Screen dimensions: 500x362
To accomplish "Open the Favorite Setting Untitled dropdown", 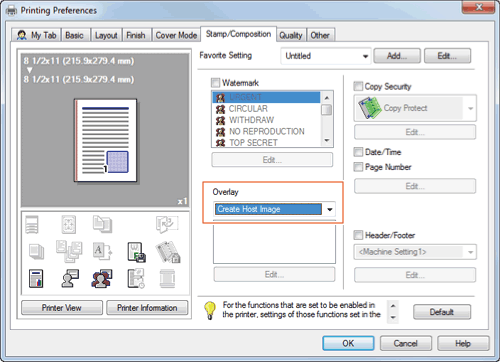I will click(x=326, y=56).
